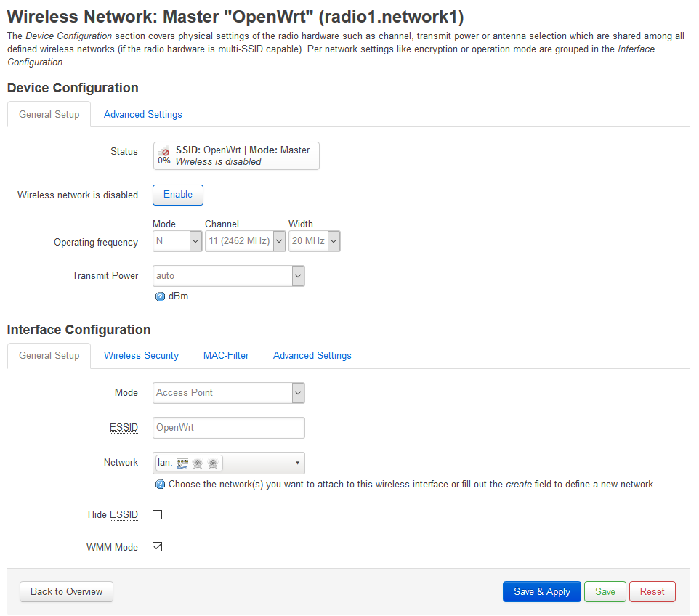The width and height of the screenshot is (699, 616).
Task: Click the Enable wireless network button
Action: (178, 195)
